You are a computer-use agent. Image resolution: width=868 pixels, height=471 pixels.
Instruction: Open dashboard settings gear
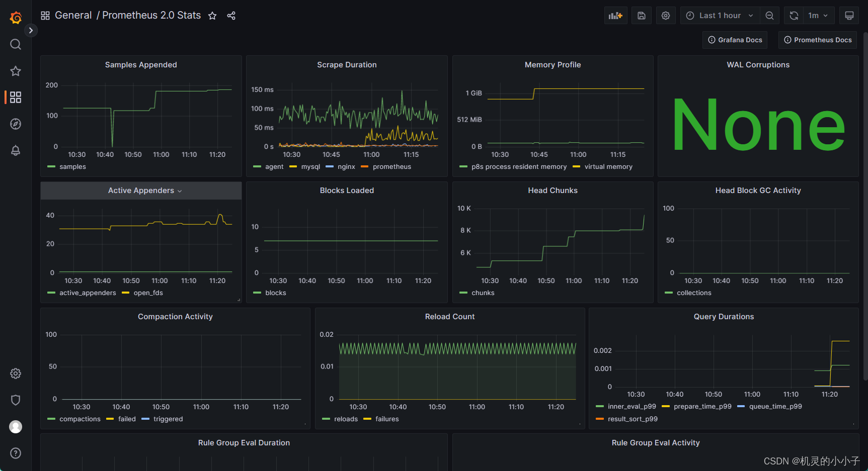tap(666, 16)
